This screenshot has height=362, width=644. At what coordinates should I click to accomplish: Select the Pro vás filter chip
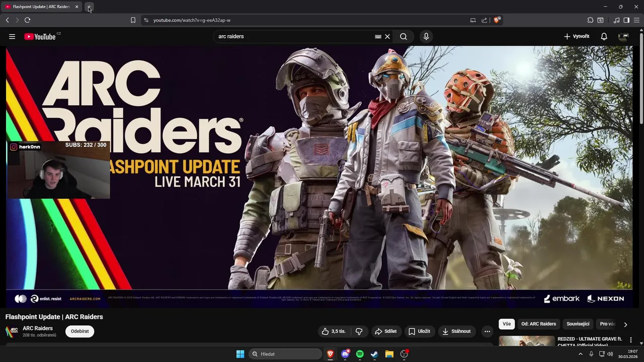[x=607, y=324]
